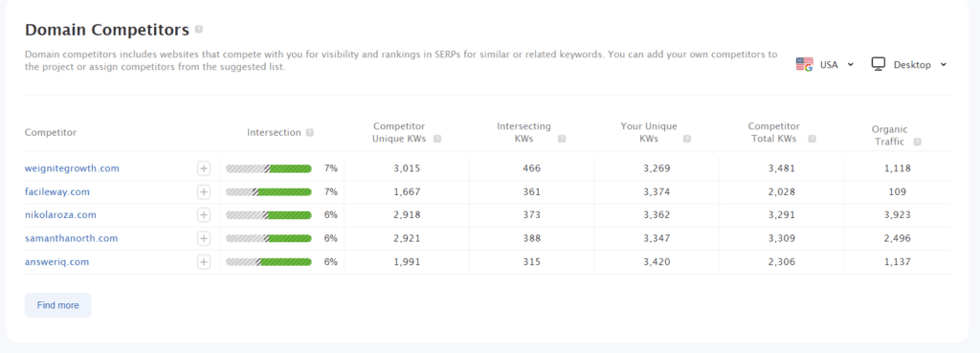This screenshot has width=980, height=353.
Task: Click the 361 intersecting KWs value
Action: 532,192
